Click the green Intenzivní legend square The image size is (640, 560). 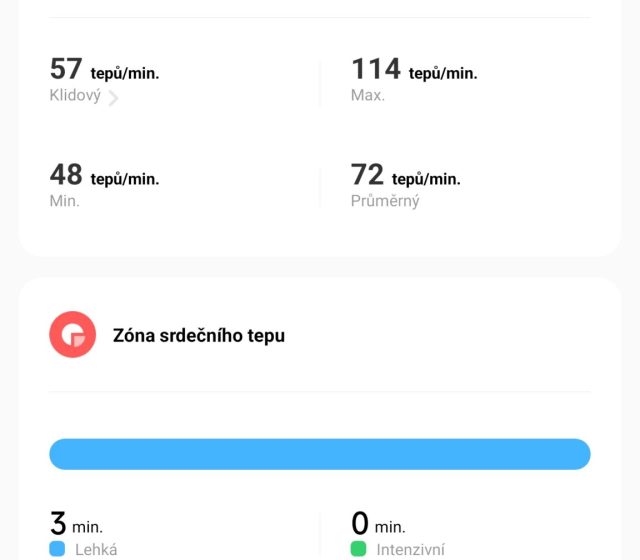tap(358, 549)
